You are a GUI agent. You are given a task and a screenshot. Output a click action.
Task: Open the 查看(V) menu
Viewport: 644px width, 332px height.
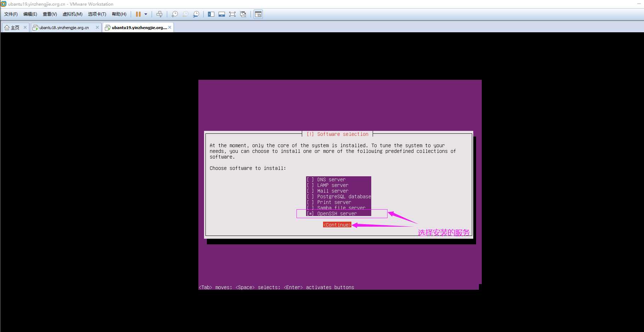pos(50,14)
